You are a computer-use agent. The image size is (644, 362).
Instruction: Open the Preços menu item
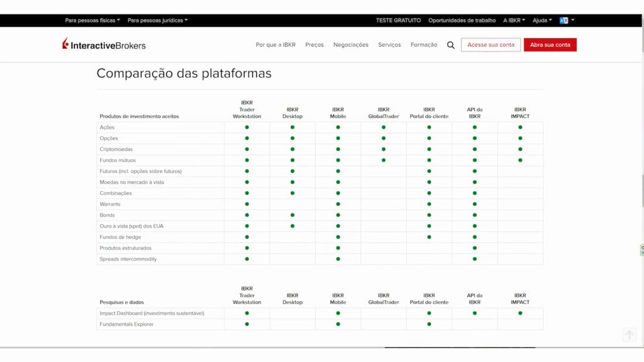coord(314,45)
